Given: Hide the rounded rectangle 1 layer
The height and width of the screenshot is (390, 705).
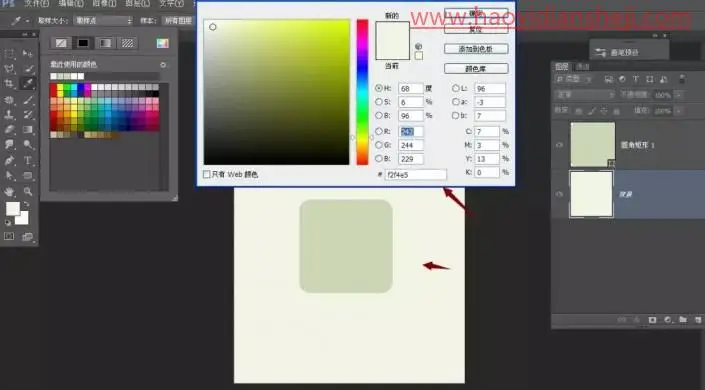Looking at the screenshot, I should click(560, 145).
